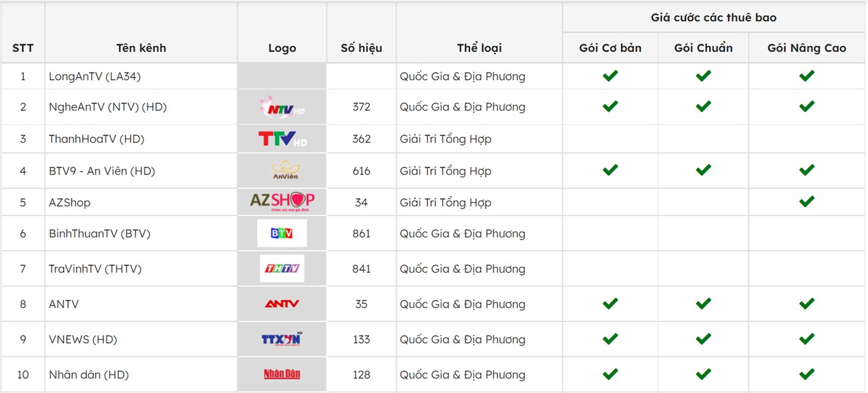Click the Nhân Dân newspaper logo
Image resolution: width=868 pixels, height=393 pixels.
[282, 374]
